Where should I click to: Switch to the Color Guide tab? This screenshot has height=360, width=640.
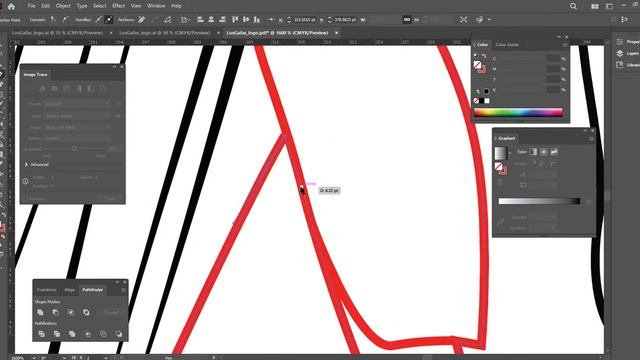pyautogui.click(x=507, y=45)
